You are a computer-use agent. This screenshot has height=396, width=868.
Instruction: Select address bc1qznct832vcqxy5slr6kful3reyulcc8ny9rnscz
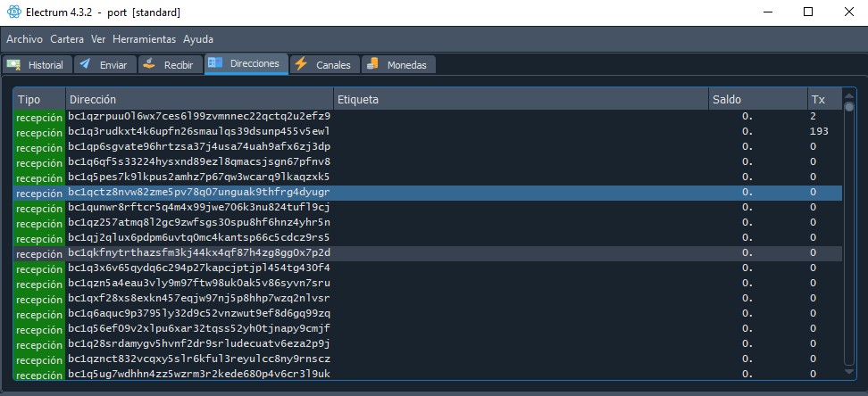click(199, 359)
